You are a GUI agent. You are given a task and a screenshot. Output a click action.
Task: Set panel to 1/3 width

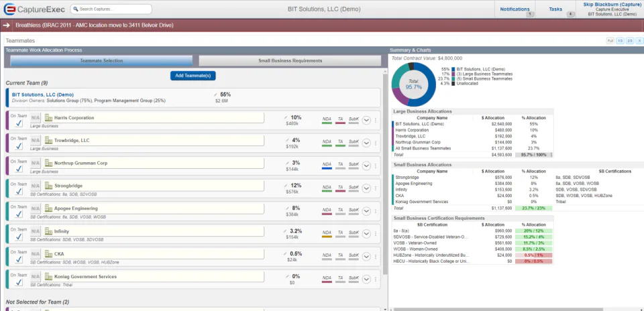[620, 41]
